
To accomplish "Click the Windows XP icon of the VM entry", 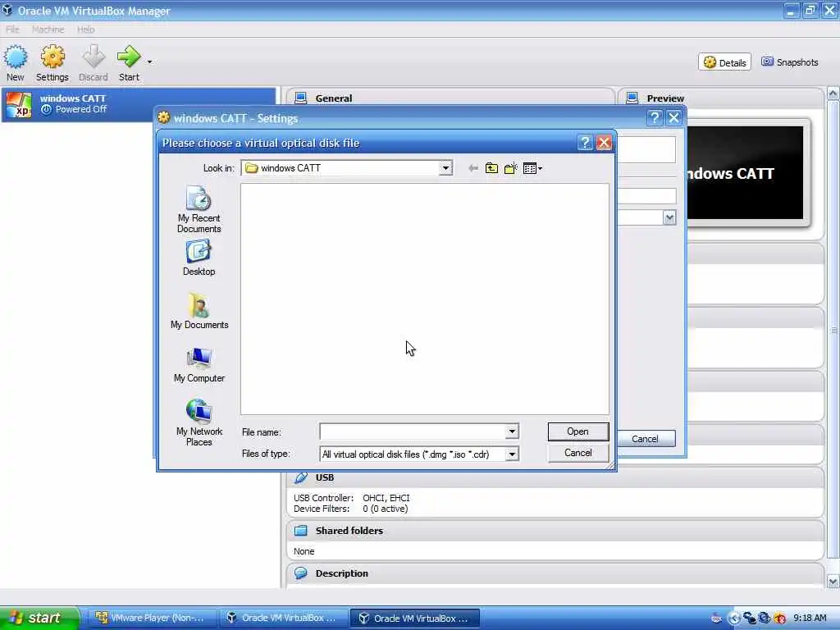I will pyautogui.click(x=19, y=104).
